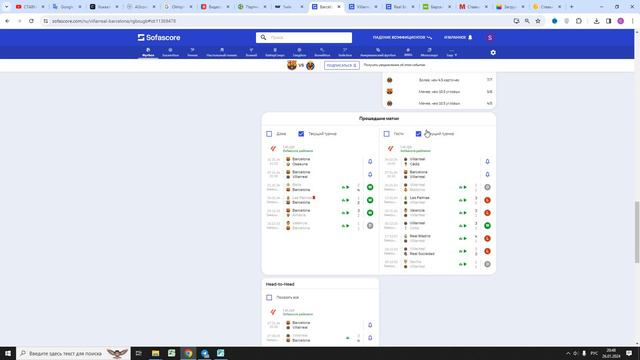The height and width of the screenshot is (360, 640).
Task: Switch to Американский футбол sport tab
Action: tap(378, 53)
